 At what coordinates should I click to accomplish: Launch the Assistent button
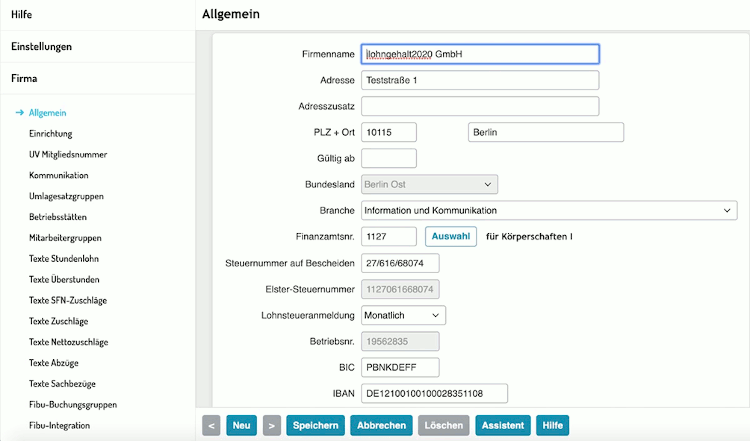(x=503, y=425)
